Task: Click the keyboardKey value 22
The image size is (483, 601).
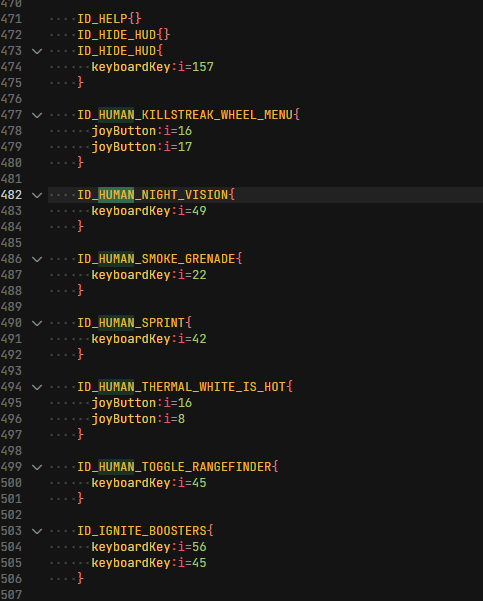Action: click(x=199, y=275)
